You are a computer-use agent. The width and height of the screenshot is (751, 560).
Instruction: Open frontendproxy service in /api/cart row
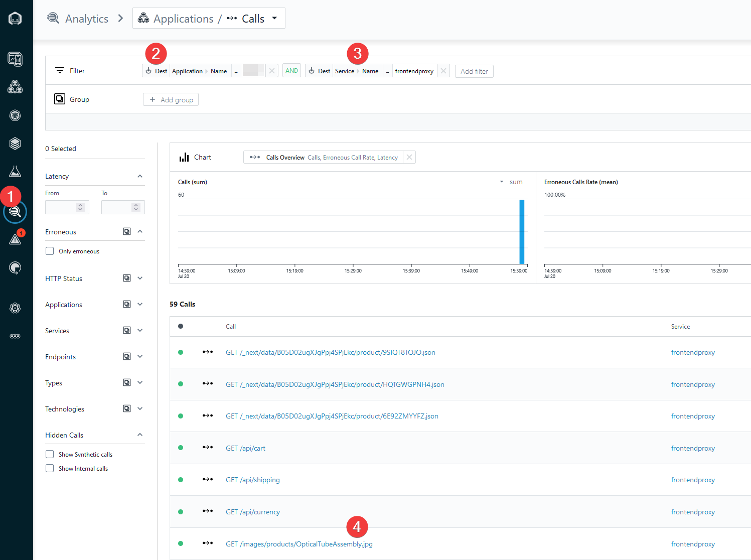coord(693,448)
